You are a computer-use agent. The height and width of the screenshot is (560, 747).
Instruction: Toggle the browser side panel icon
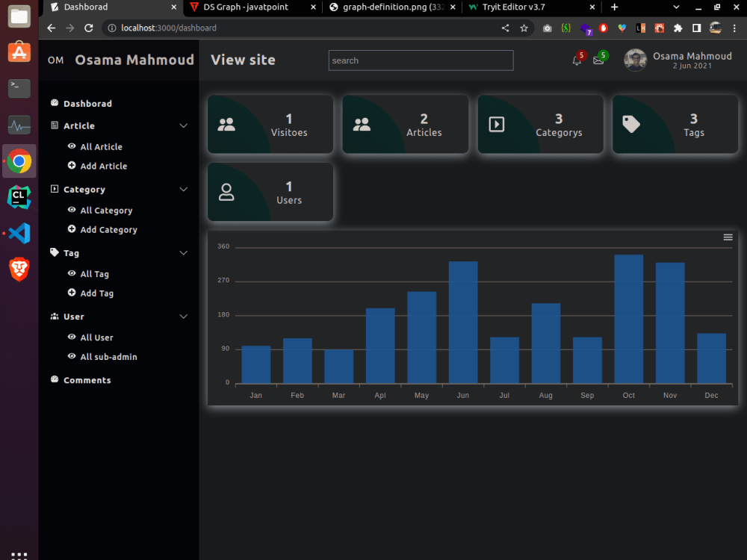coord(696,28)
